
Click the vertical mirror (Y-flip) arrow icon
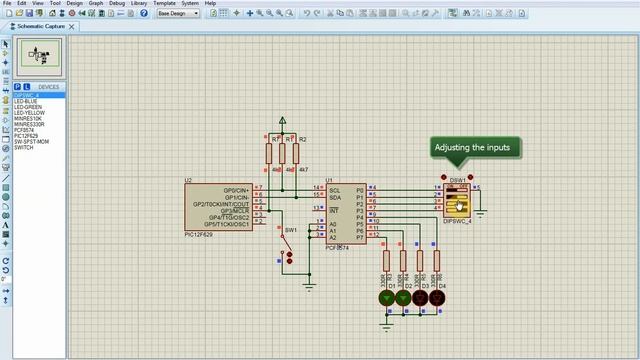[5, 300]
